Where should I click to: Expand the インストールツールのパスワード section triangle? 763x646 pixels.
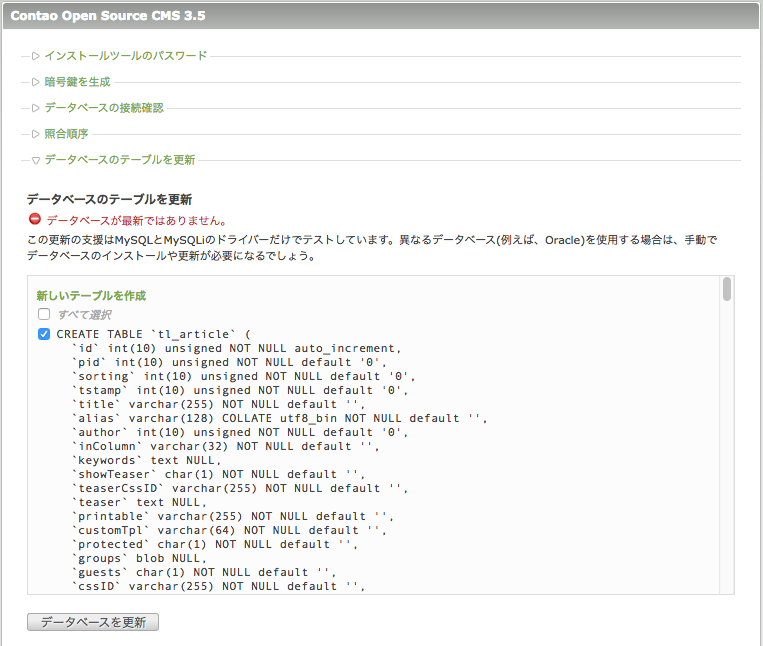click(x=35, y=56)
